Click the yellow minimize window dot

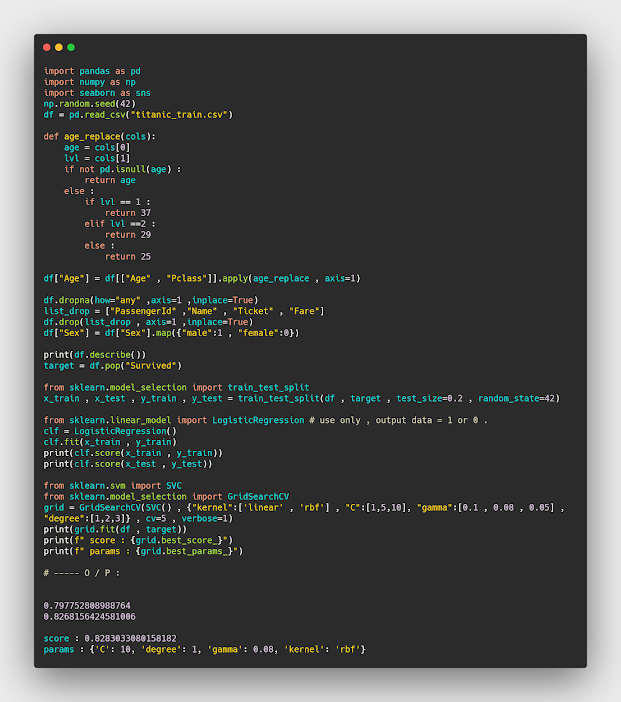59,47
